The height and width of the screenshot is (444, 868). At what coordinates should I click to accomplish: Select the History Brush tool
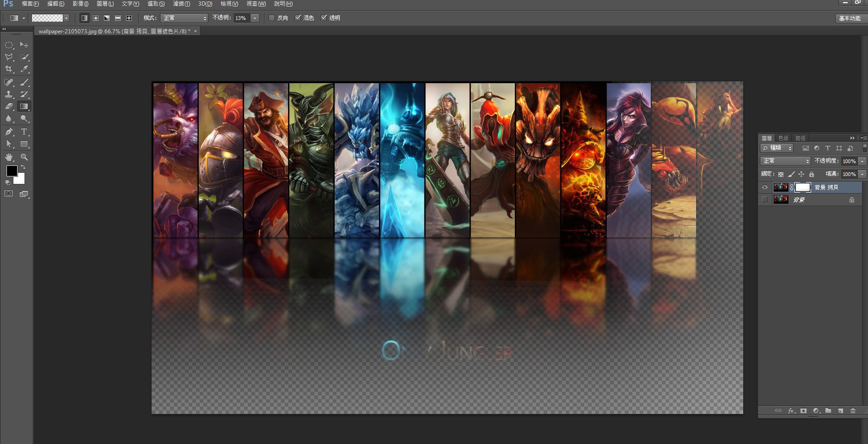tap(24, 94)
